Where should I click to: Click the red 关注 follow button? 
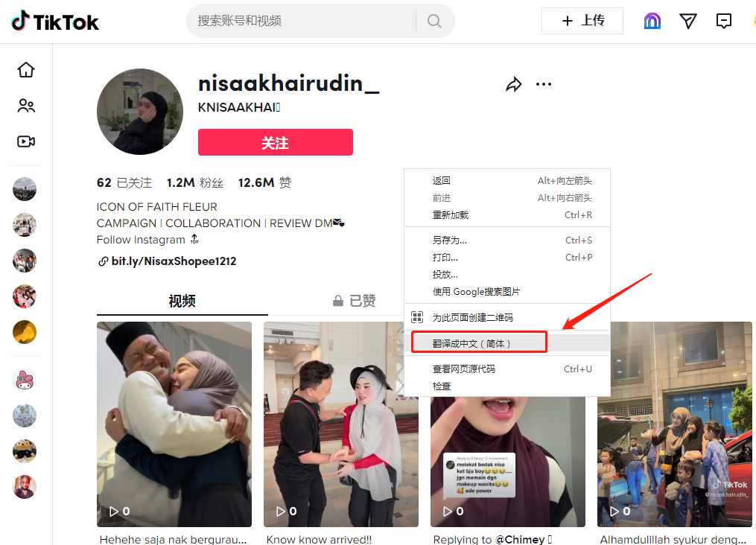[x=275, y=142]
